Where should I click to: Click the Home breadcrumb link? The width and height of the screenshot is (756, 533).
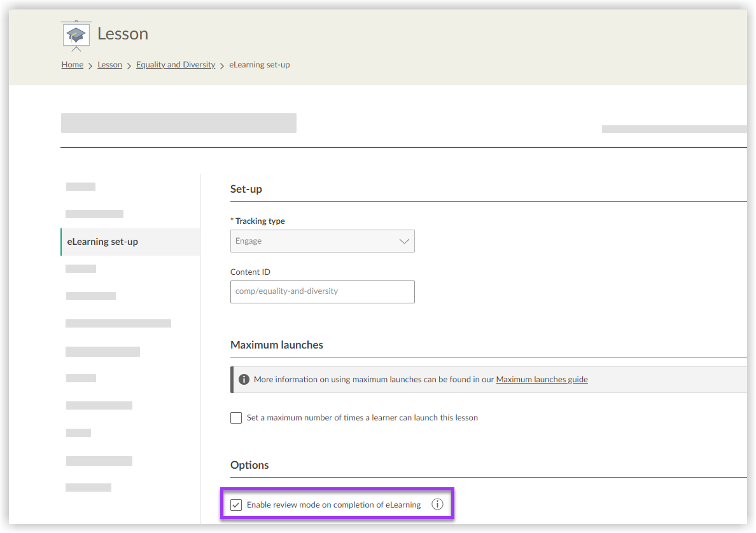tap(72, 64)
